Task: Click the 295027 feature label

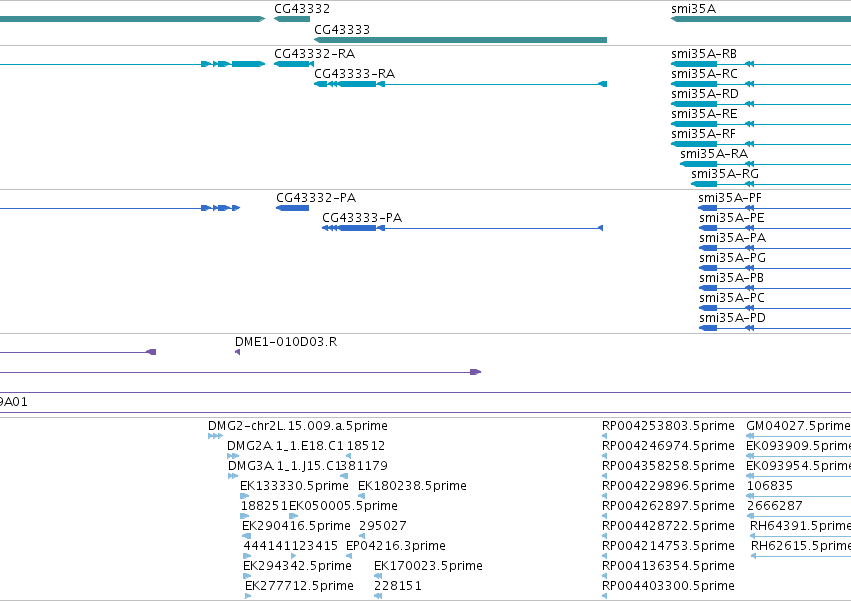Action: pyautogui.click(x=383, y=526)
